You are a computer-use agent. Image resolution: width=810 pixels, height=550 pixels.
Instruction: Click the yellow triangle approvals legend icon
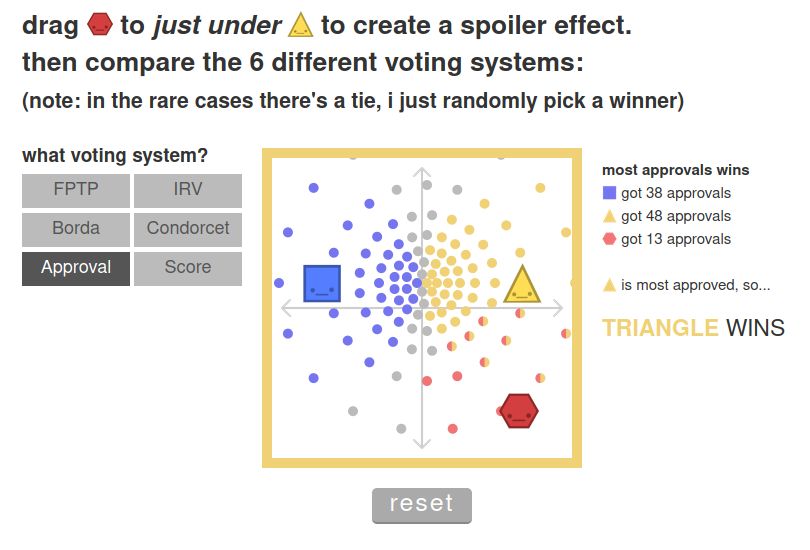[x=610, y=216]
